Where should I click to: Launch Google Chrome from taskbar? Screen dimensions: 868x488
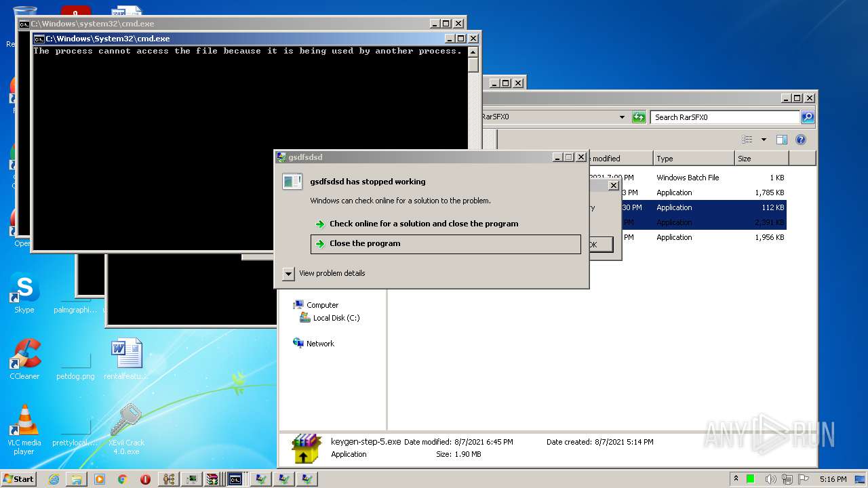coord(123,479)
